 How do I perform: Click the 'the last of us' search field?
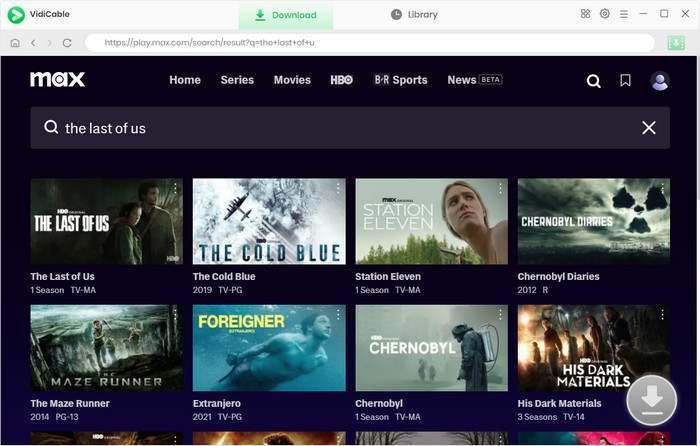[x=350, y=128]
